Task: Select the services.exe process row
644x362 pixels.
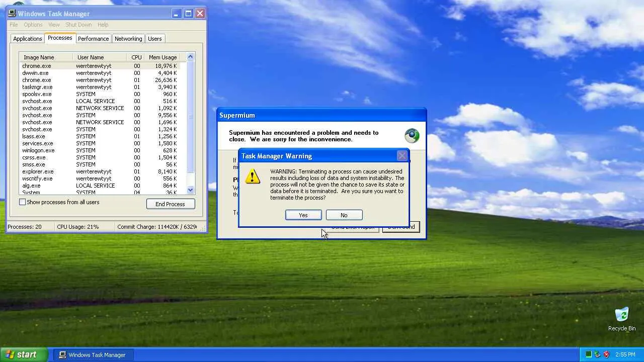Action: pos(100,143)
